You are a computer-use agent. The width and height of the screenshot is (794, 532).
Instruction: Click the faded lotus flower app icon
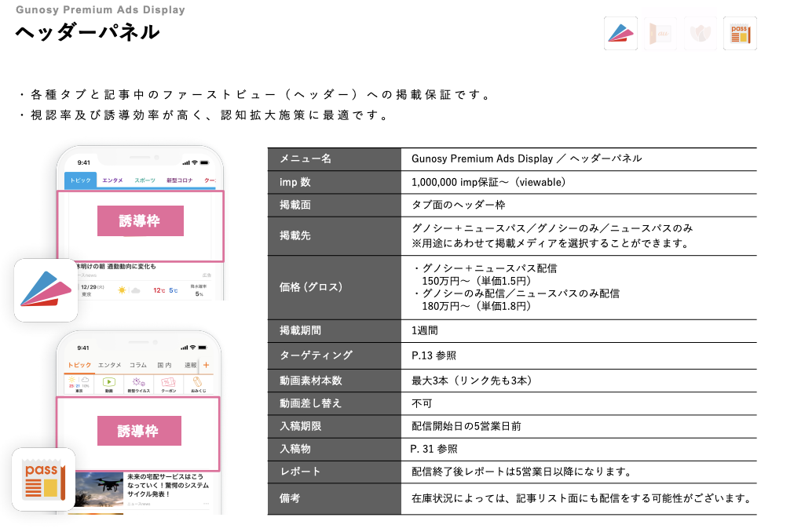pyautogui.click(x=699, y=34)
